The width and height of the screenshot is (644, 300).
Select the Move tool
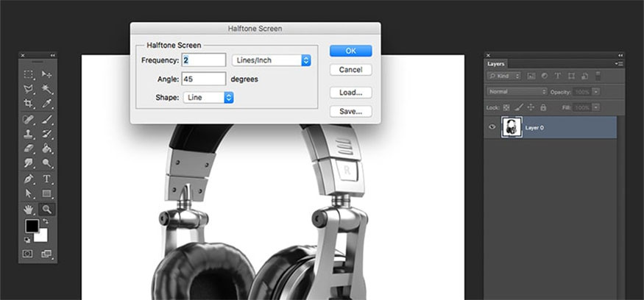(46, 74)
